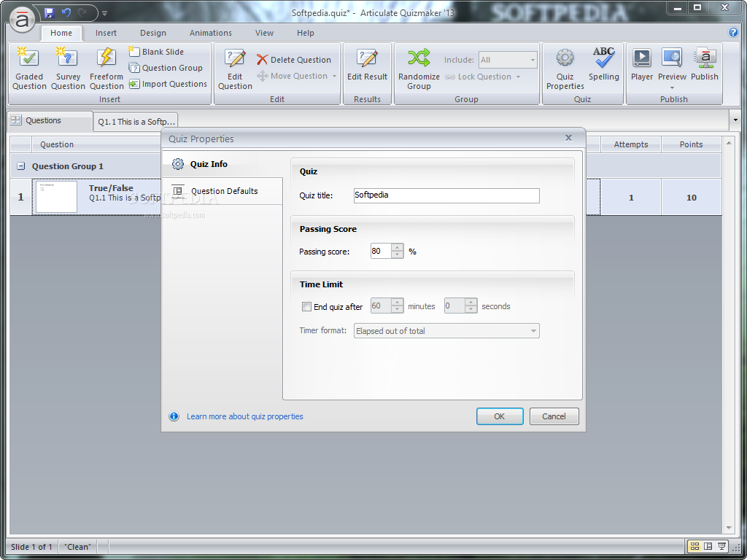Click the "Clean" theme label in the status bar
Image resolution: width=747 pixels, height=560 pixels.
[77, 547]
